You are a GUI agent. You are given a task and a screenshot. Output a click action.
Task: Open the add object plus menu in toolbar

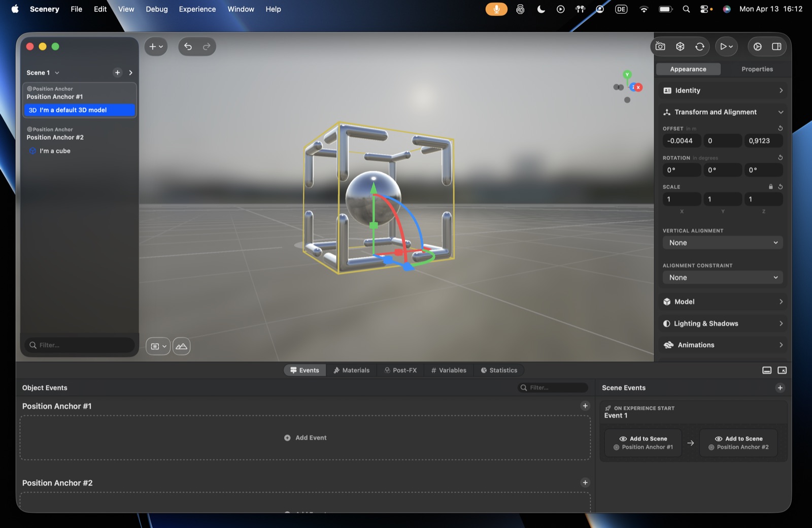156,47
